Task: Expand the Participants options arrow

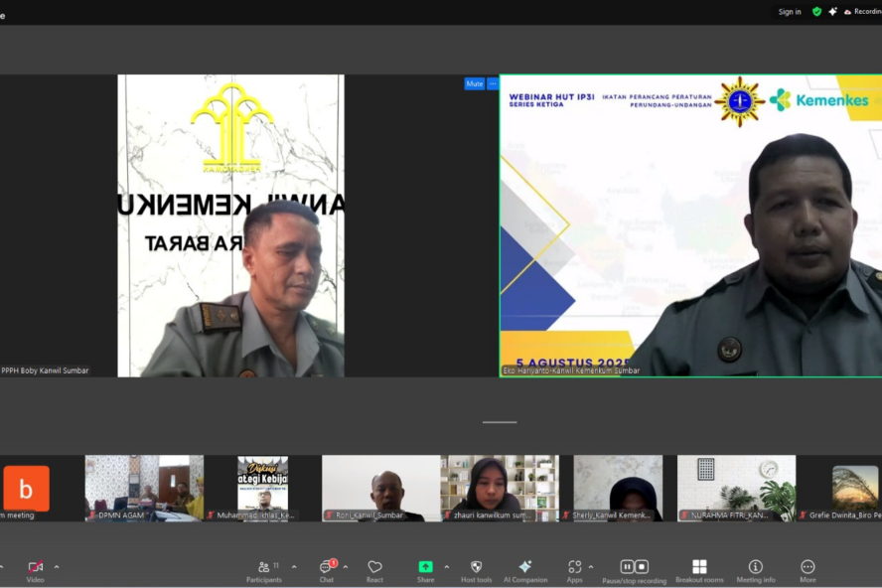Action: pyautogui.click(x=294, y=567)
